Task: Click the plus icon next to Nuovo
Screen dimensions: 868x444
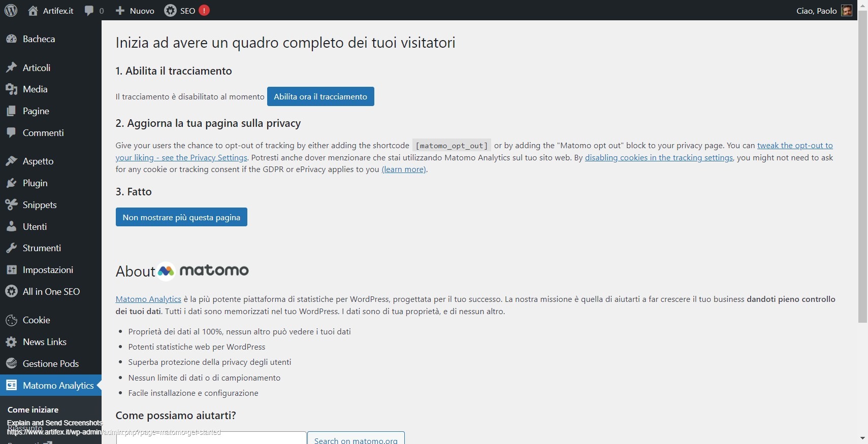Action: [x=120, y=11]
